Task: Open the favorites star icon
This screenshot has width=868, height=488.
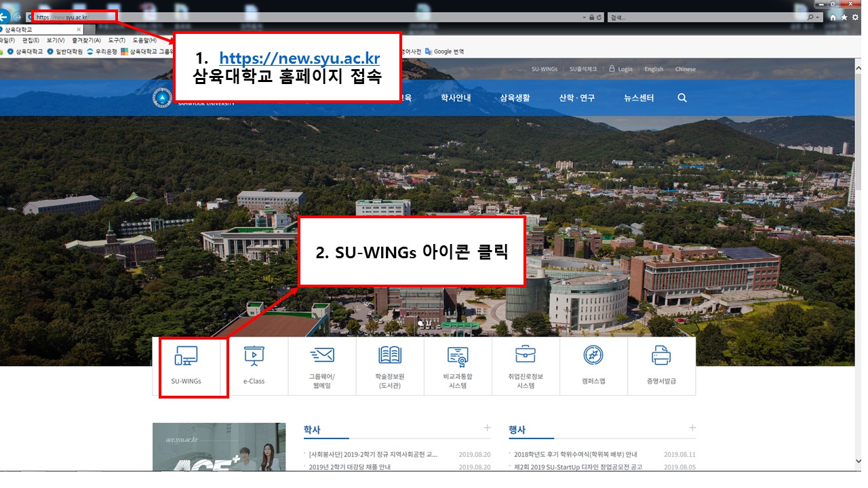Action: point(844,17)
